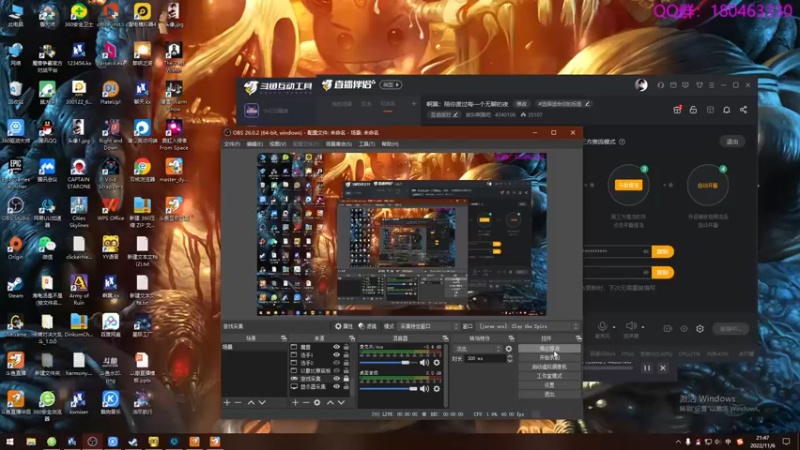Screen dimensions: 800x450
Task: Open source settings gear below Sources list
Action: 317,403
